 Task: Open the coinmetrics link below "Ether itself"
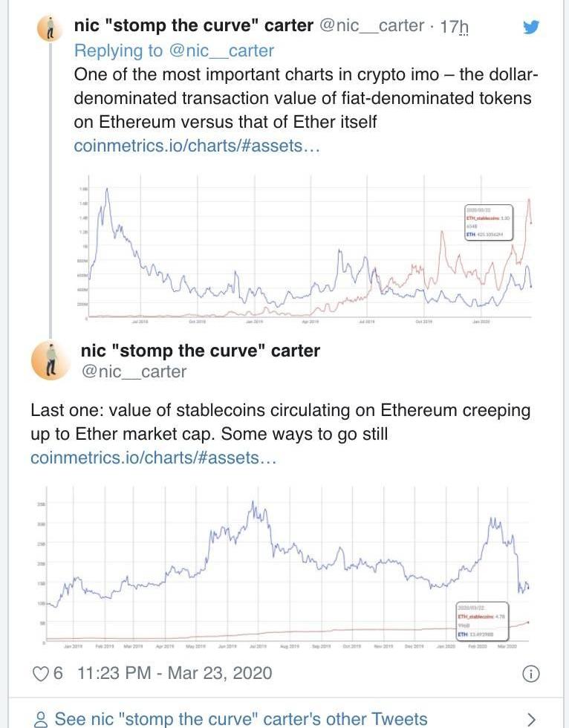[197, 146]
